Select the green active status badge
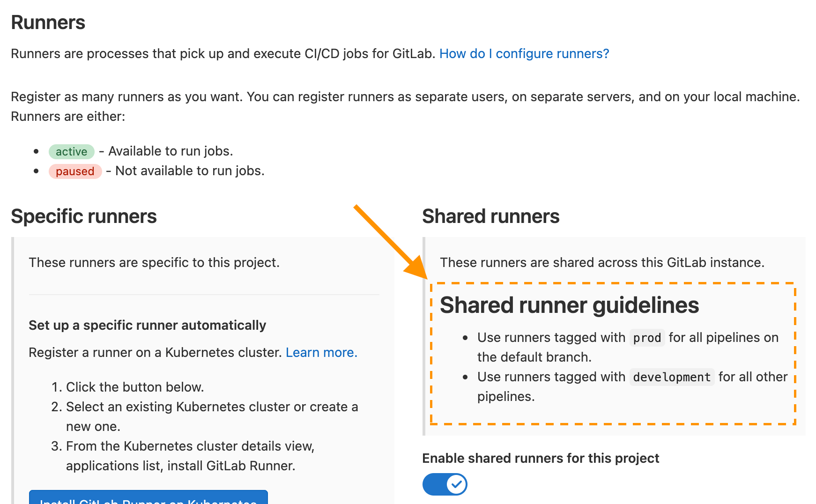The height and width of the screenshot is (504, 816). point(72,151)
